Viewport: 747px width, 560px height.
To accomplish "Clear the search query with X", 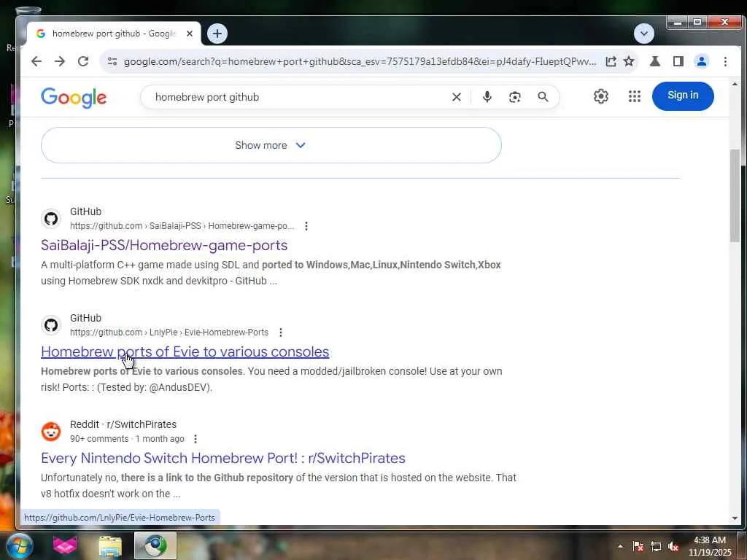I will coord(457,97).
